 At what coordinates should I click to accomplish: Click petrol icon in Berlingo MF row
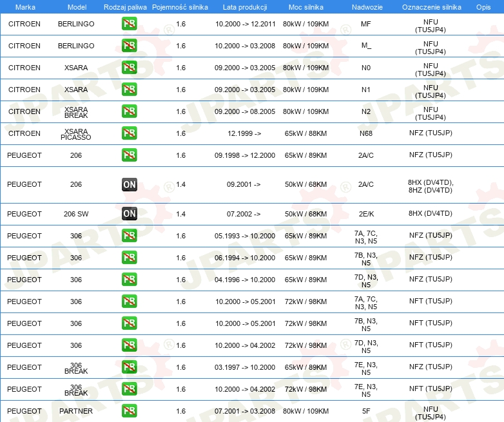click(129, 24)
